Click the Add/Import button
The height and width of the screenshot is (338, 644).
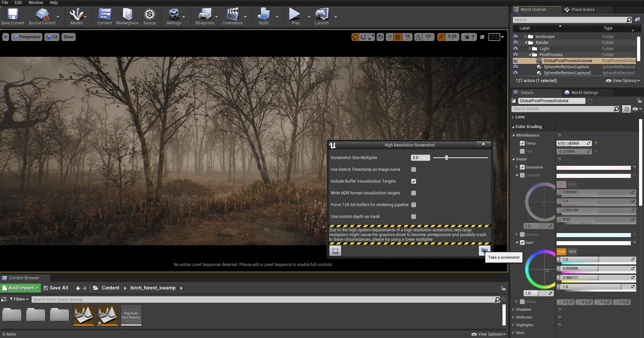click(21, 288)
